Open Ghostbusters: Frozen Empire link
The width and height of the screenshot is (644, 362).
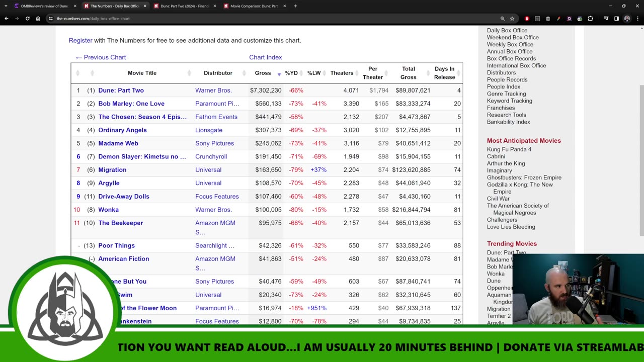click(x=524, y=177)
